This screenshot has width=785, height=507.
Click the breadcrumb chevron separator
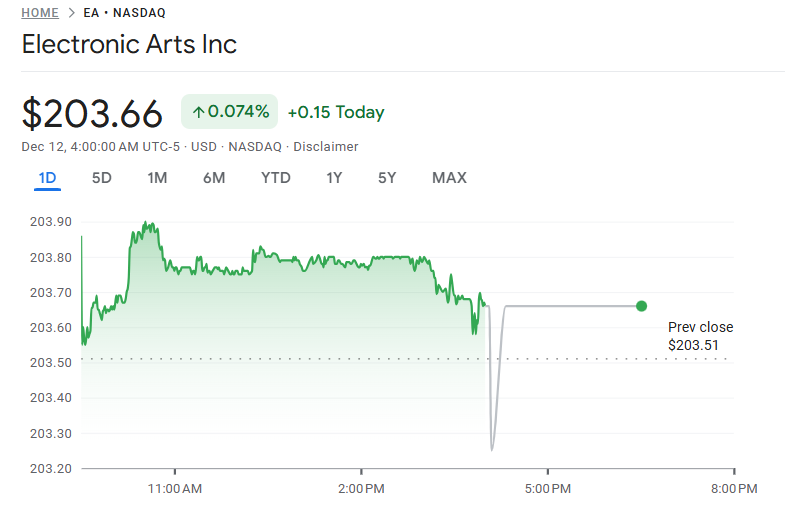point(71,13)
